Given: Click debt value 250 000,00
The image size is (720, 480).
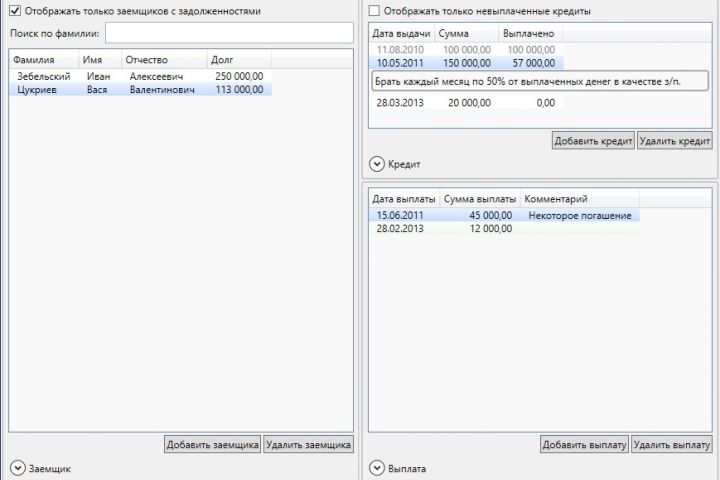Looking at the screenshot, I should pyautogui.click(x=239, y=76).
